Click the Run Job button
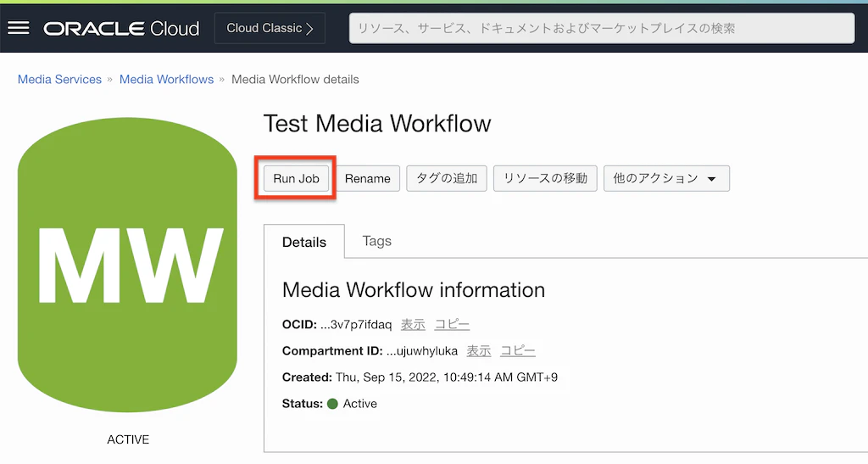This screenshot has height=464, width=868. (296, 178)
